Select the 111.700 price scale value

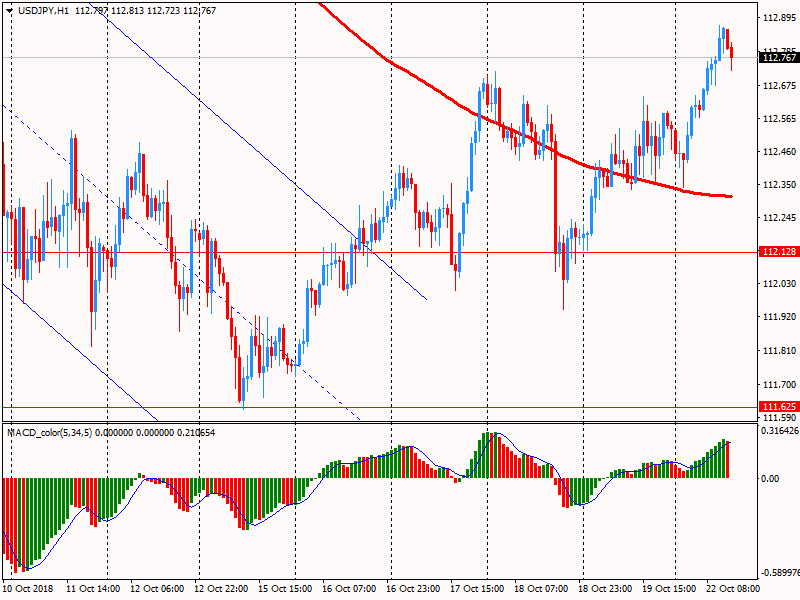tap(779, 385)
